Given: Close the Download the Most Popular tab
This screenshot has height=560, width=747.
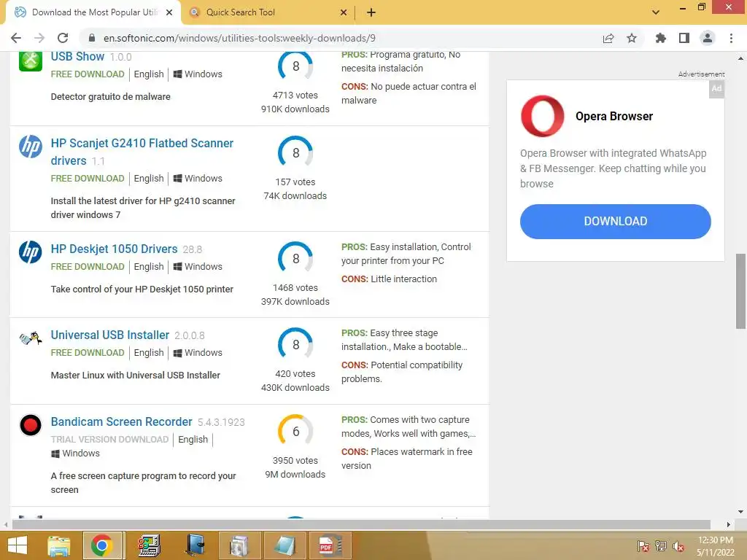Looking at the screenshot, I should pyautogui.click(x=169, y=12).
